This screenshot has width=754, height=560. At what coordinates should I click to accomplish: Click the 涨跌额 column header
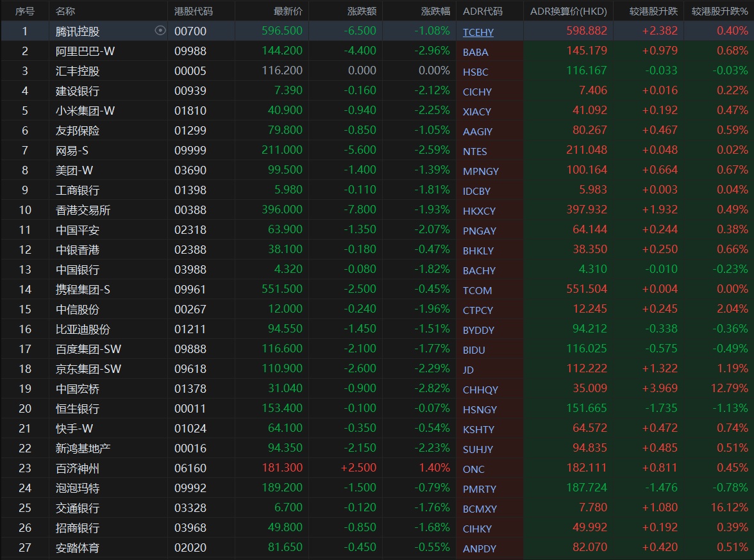click(x=362, y=11)
